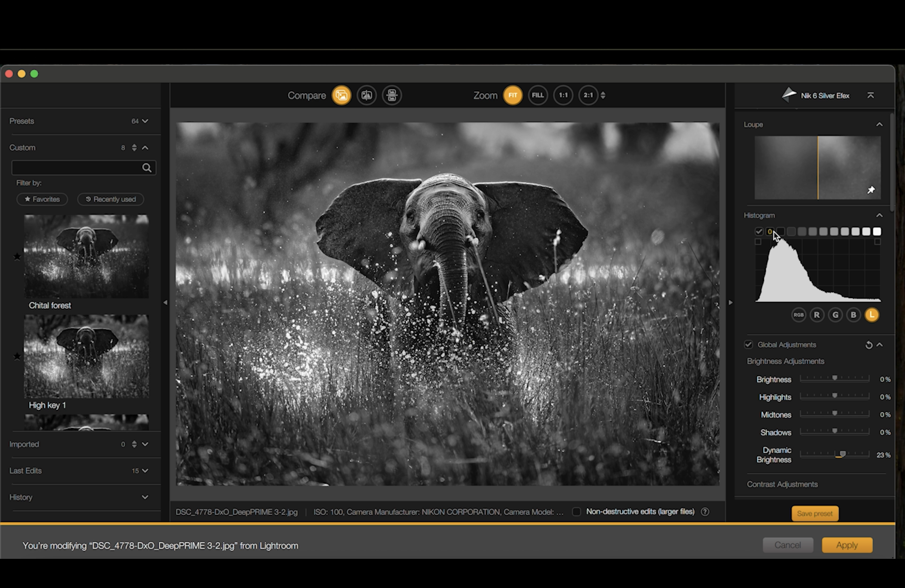Select the Chital forest preset thumbnail
The image size is (905, 588).
point(86,256)
